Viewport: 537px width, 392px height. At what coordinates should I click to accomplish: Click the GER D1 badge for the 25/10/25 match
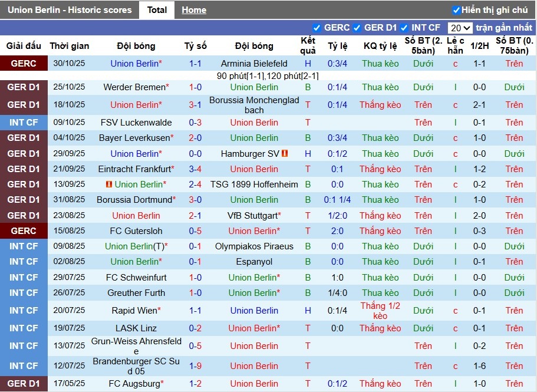pyautogui.click(x=24, y=87)
